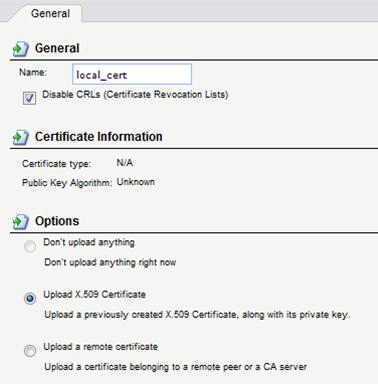Click 'Don't upload anything right now' description
378x384 pixels.
110,262
